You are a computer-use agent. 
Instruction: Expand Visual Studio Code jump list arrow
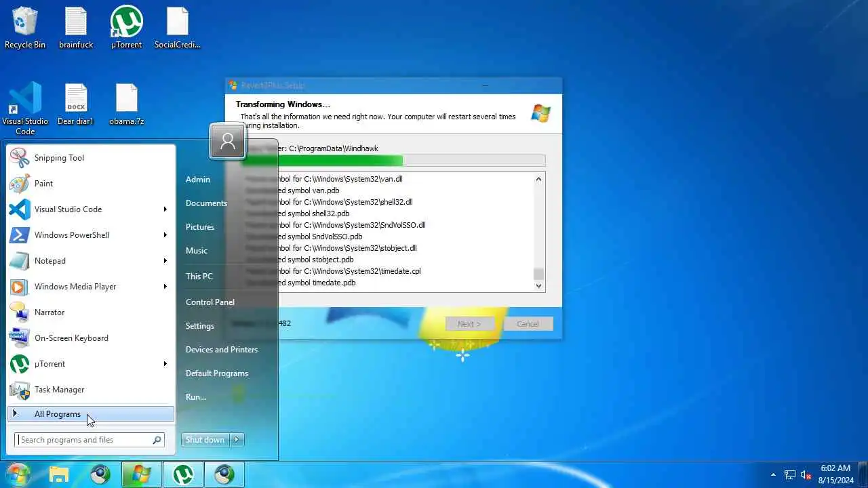click(x=165, y=209)
